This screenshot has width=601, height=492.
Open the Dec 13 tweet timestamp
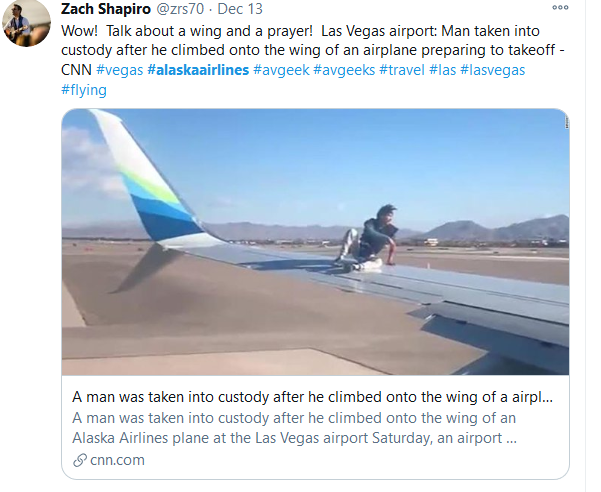coord(240,9)
